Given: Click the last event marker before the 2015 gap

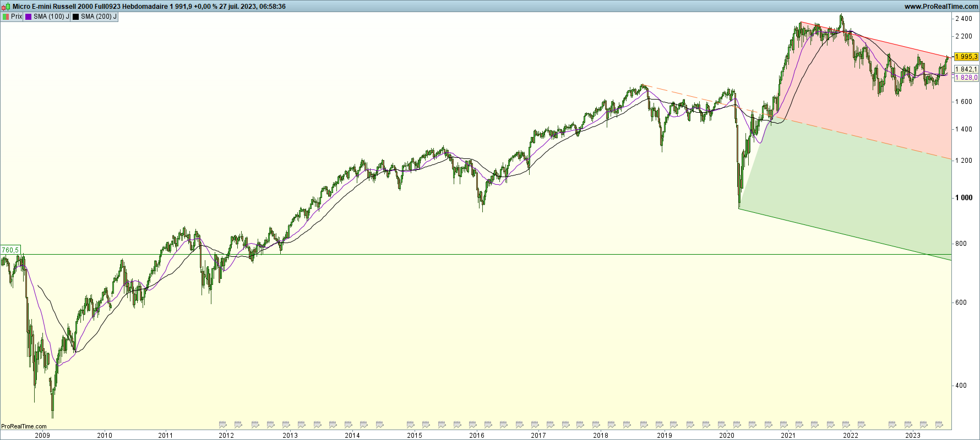Looking at the screenshot, I should [379, 425].
